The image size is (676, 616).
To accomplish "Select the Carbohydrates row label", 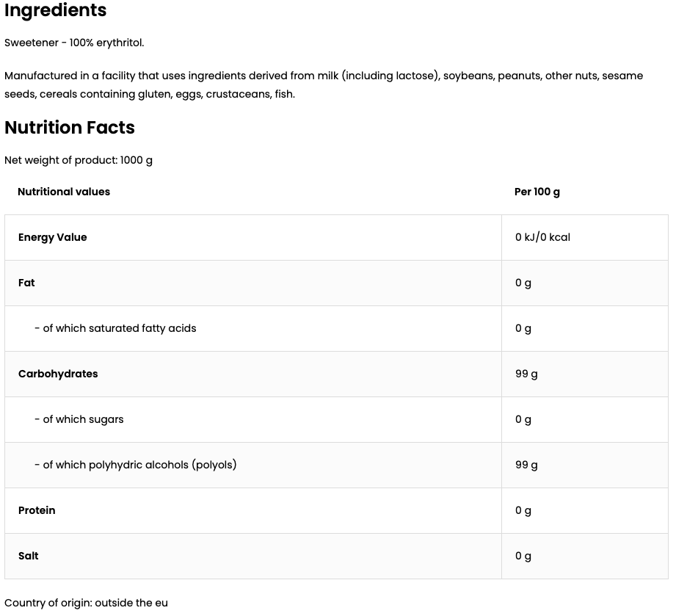I will pos(58,374).
